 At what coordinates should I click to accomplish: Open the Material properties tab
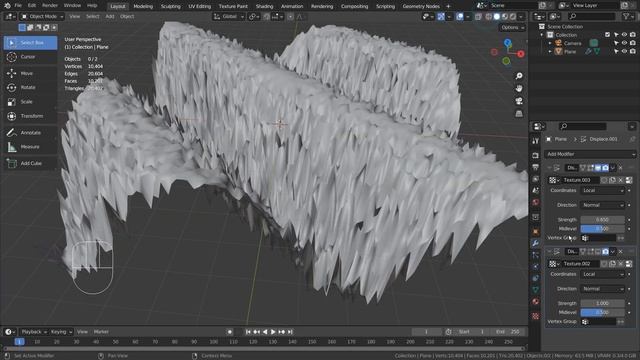[x=536, y=302]
